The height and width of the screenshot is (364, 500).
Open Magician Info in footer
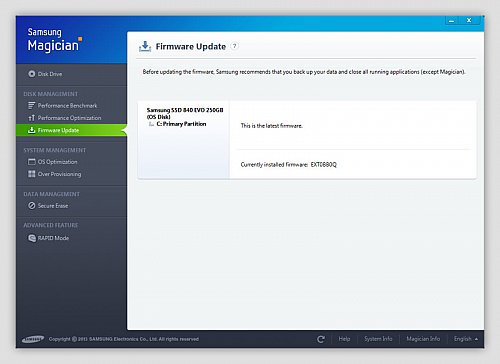423,339
